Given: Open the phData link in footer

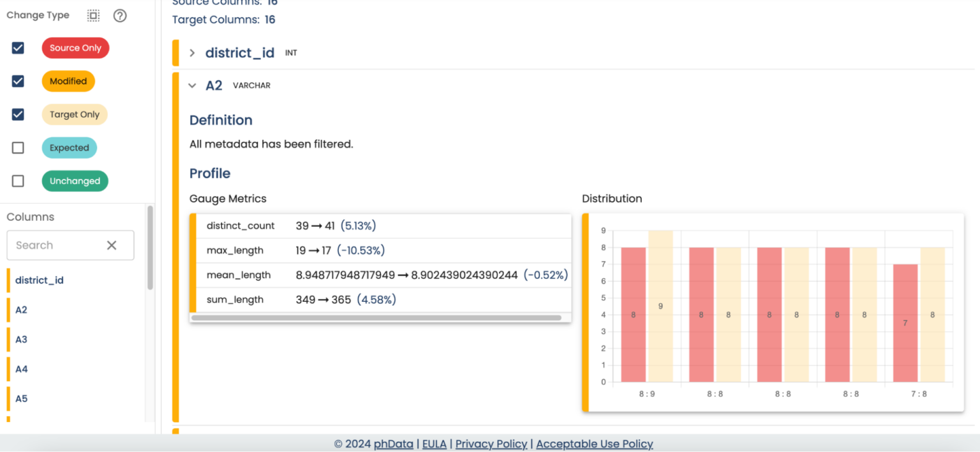Looking at the screenshot, I should point(392,444).
